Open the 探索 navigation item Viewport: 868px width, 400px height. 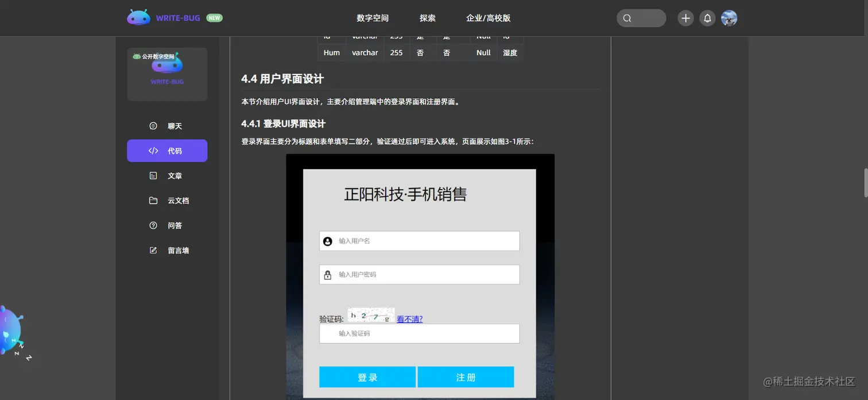click(427, 18)
